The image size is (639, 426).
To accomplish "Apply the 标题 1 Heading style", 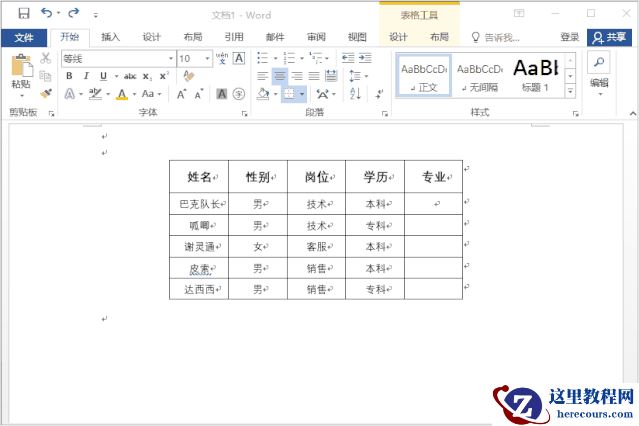I will pyautogui.click(x=535, y=76).
